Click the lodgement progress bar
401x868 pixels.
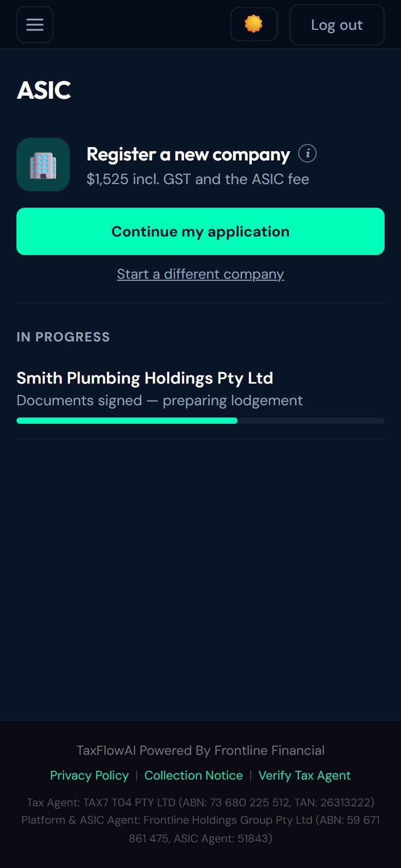tap(200, 421)
